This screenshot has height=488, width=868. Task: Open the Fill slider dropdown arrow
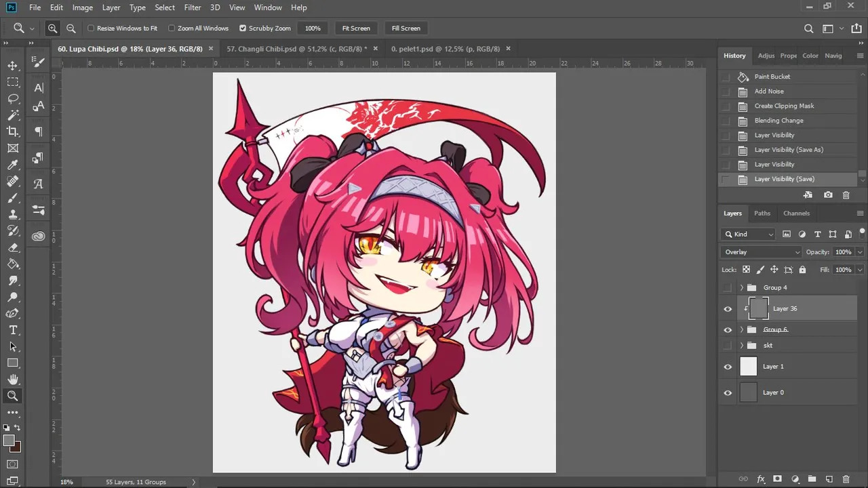click(x=860, y=270)
